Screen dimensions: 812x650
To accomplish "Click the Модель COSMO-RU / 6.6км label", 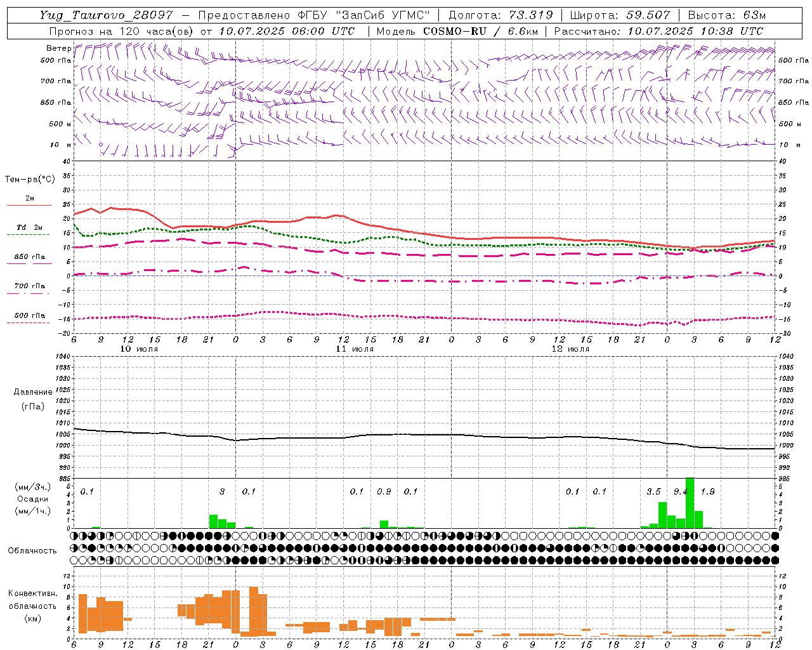I will [x=457, y=31].
